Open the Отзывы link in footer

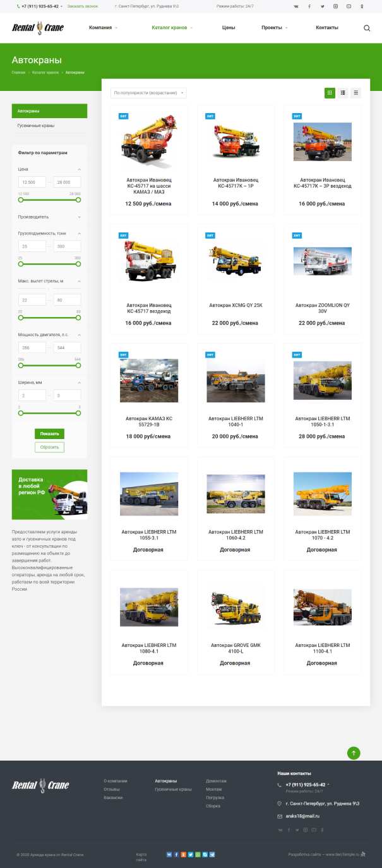pos(112,789)
